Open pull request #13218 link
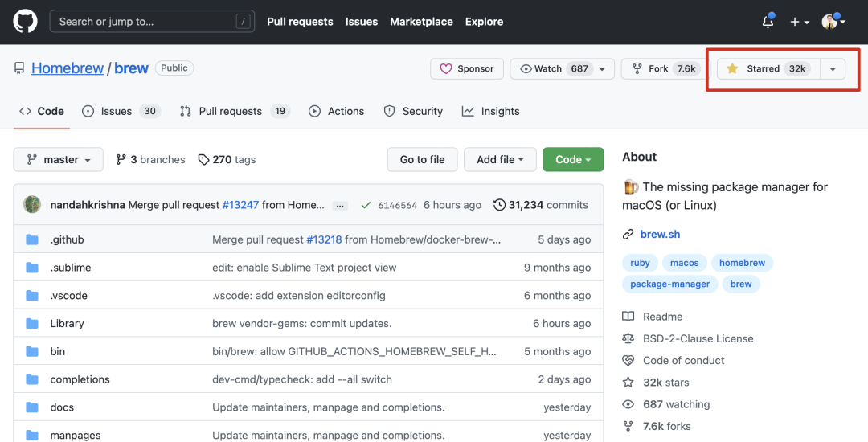868x442 pixels. [324, 239]
